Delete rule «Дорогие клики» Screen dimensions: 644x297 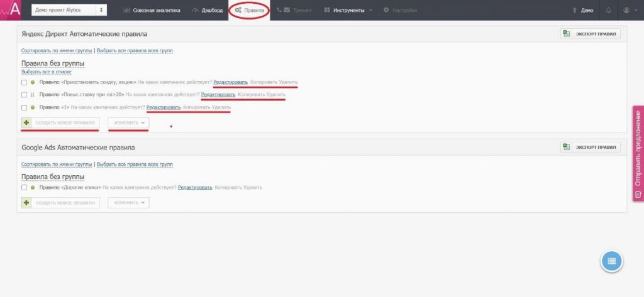pos(253,188)
